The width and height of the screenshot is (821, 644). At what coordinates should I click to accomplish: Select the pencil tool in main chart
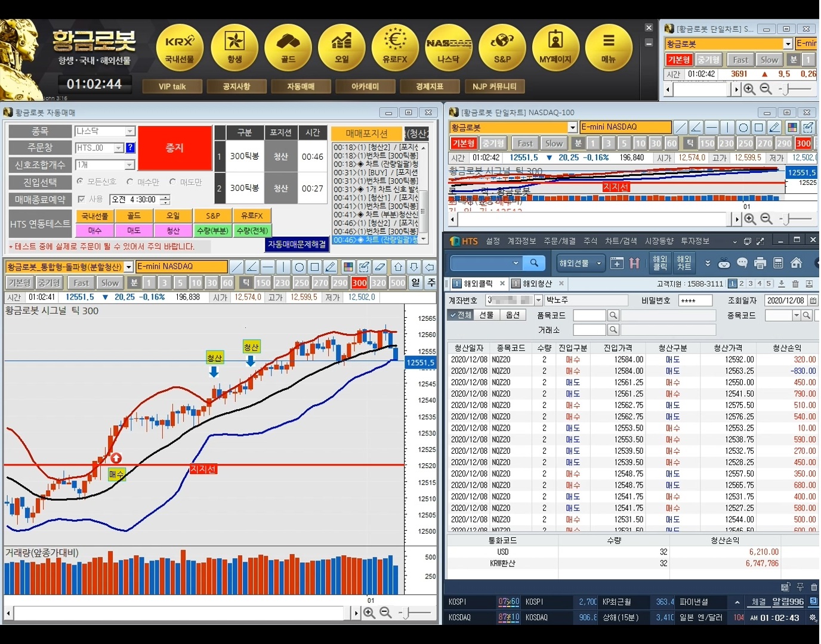(331, 267)
